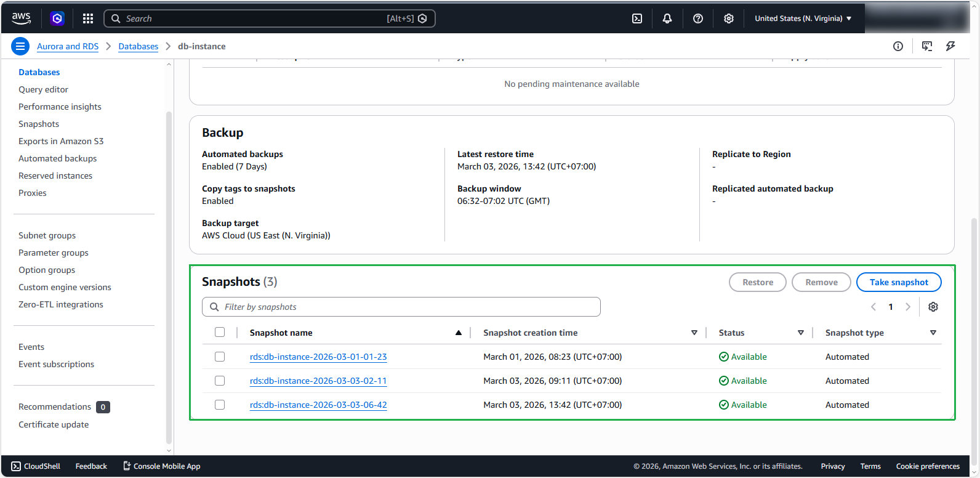Open Parameter groups in the sidebar
980x478 pixels.
pyautogui.click(x=54, y=253)
